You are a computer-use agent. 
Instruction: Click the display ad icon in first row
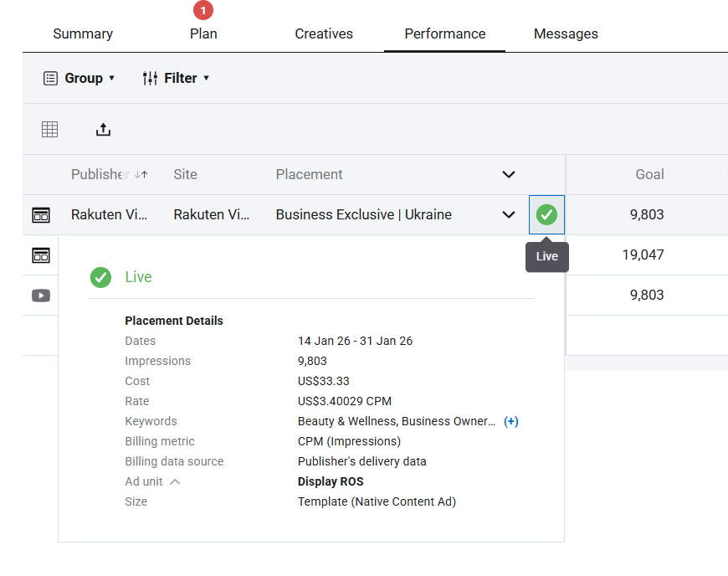point(41,215)
